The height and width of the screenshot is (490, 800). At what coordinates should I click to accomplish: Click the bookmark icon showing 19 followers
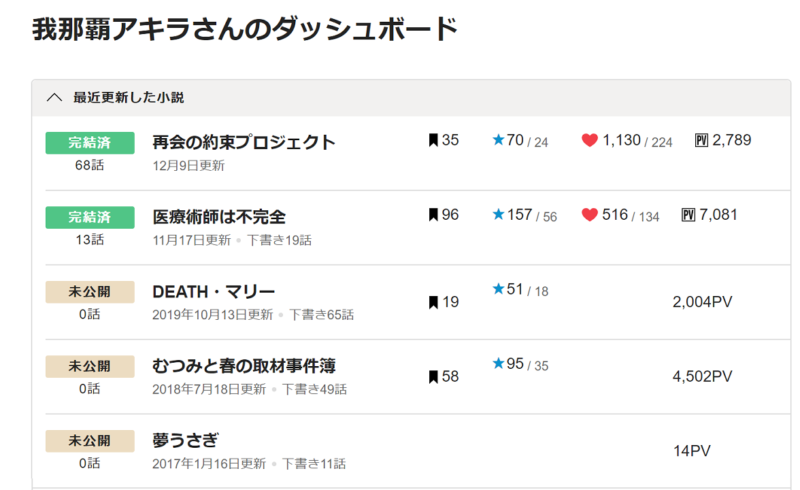(x=433, y=302)
